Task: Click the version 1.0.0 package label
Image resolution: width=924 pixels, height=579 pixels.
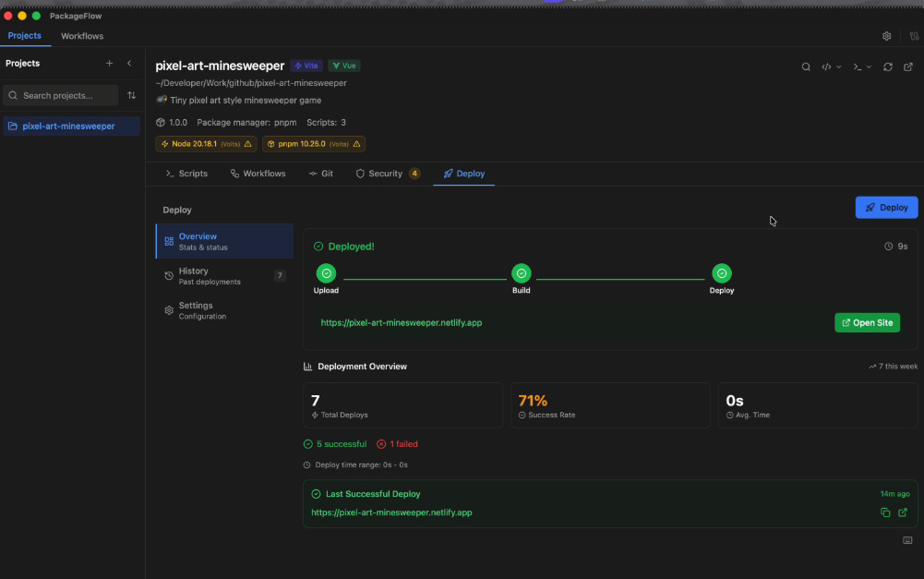Action: point(172,123)
